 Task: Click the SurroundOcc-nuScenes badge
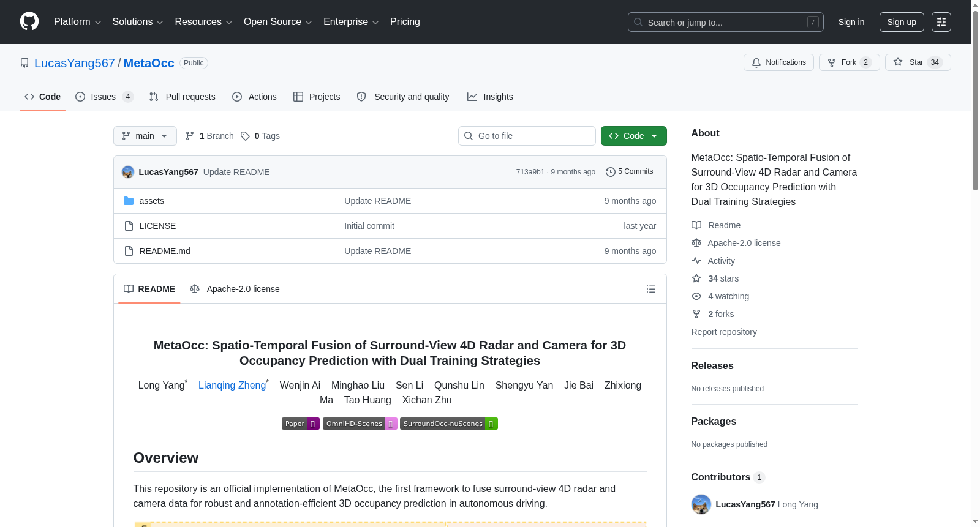pyautogui.click(x=449, y=424)
